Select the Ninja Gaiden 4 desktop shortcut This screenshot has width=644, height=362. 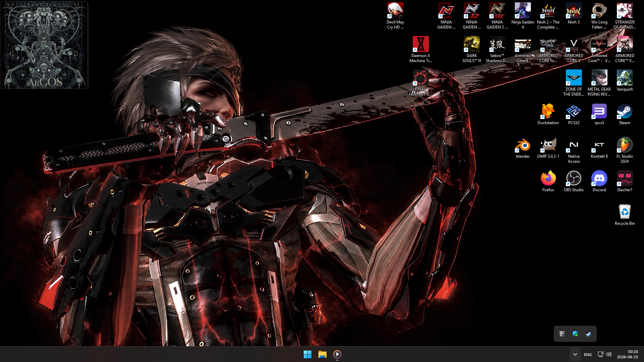(x=523, y=16)
